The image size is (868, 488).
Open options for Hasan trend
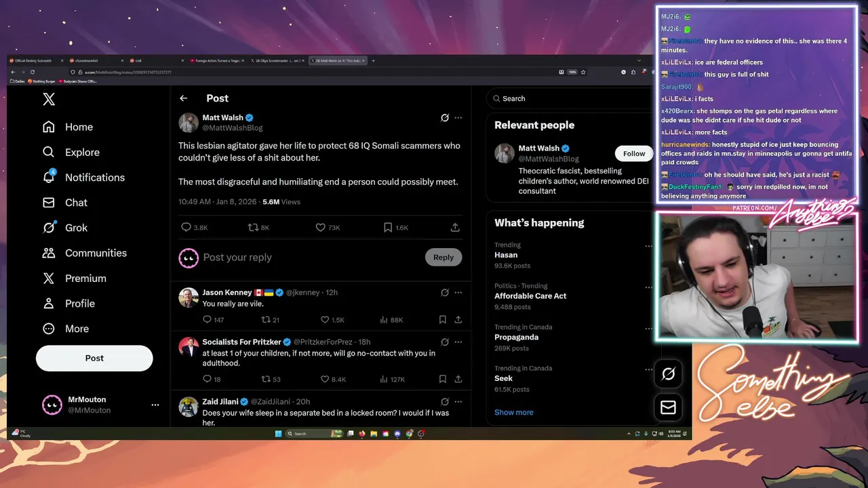click(648, 246)
